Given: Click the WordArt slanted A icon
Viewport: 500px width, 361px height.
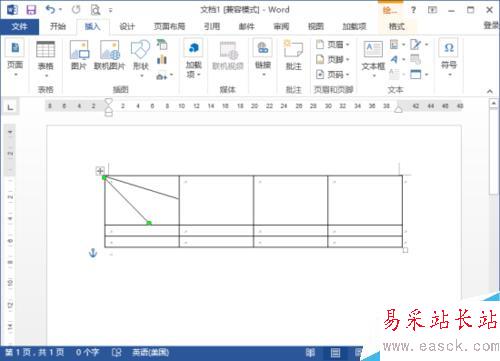Looking at the screenshot, I should coord(394,60).
